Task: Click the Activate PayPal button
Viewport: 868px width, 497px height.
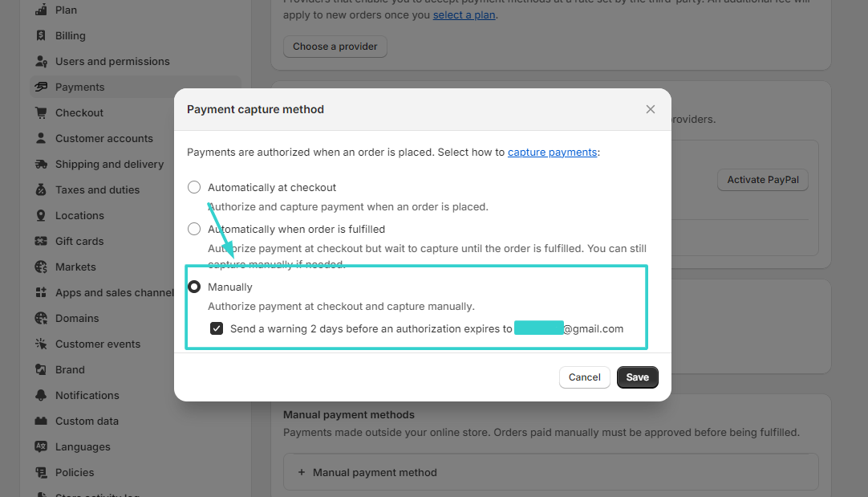Action: coord(762,180)
